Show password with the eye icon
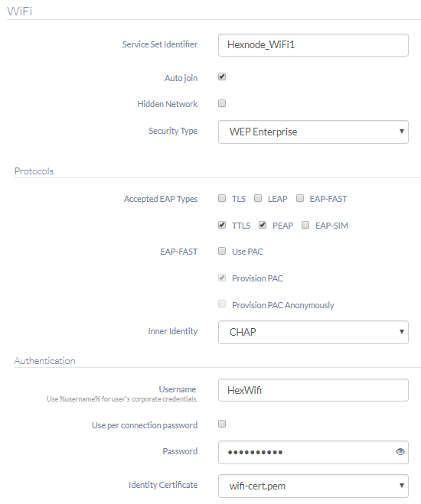Viewport: 421px width, 504px height. pos(400,451)
